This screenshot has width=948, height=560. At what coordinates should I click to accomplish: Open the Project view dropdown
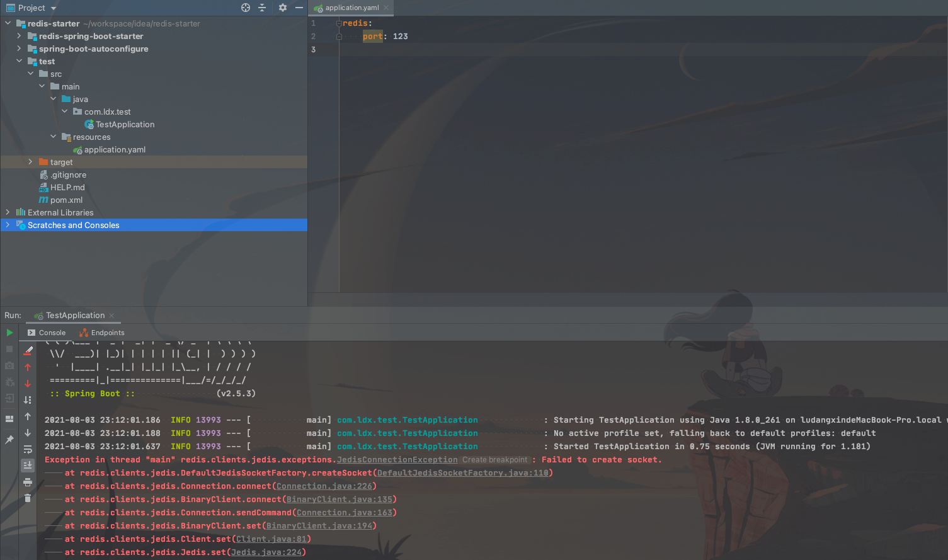54,8
